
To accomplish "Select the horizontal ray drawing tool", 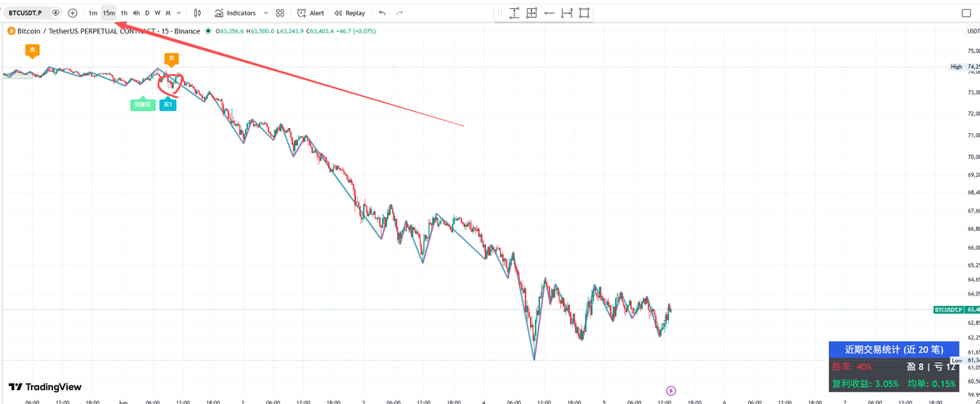I will click(549, 13).
